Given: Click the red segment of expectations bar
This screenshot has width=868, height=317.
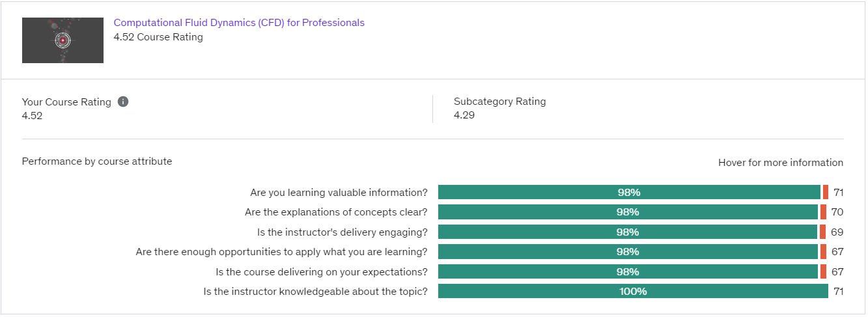Looking at the screenshot, I should pyautogui.click(x=823, y=271).
